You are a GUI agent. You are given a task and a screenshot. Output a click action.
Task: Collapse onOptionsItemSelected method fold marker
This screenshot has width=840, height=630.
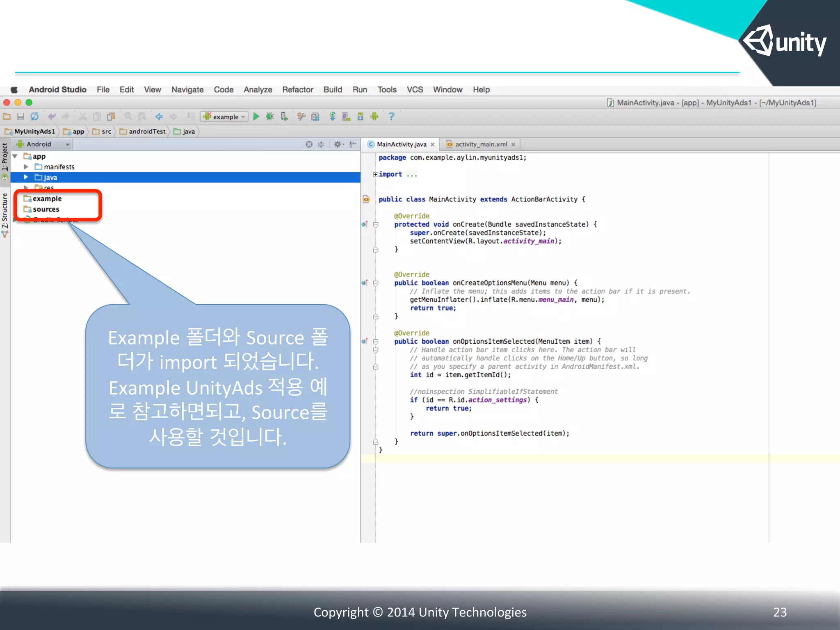coord(375,342)
